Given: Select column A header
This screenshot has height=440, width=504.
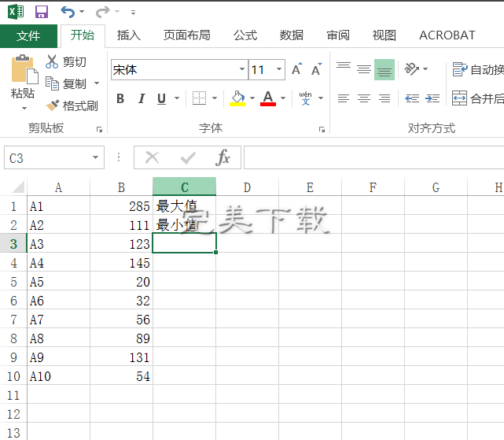Looking at the screenshot, I should [x=58, y=187].
